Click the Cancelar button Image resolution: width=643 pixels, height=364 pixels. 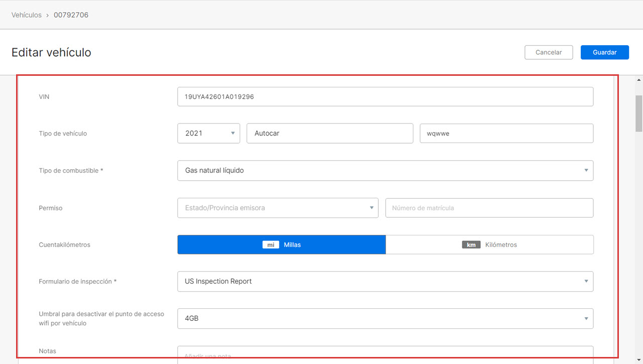[x=549, y=52]
